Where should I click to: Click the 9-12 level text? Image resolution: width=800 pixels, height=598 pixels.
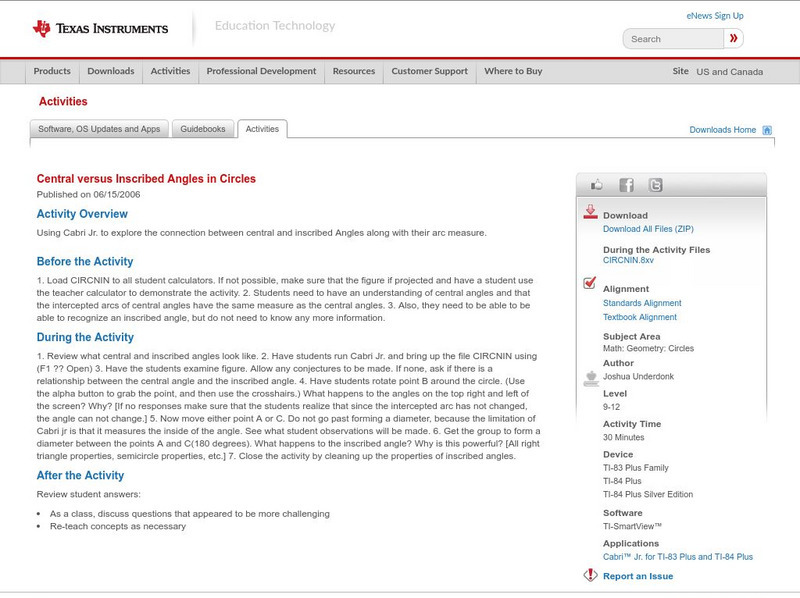click(611, 407)
